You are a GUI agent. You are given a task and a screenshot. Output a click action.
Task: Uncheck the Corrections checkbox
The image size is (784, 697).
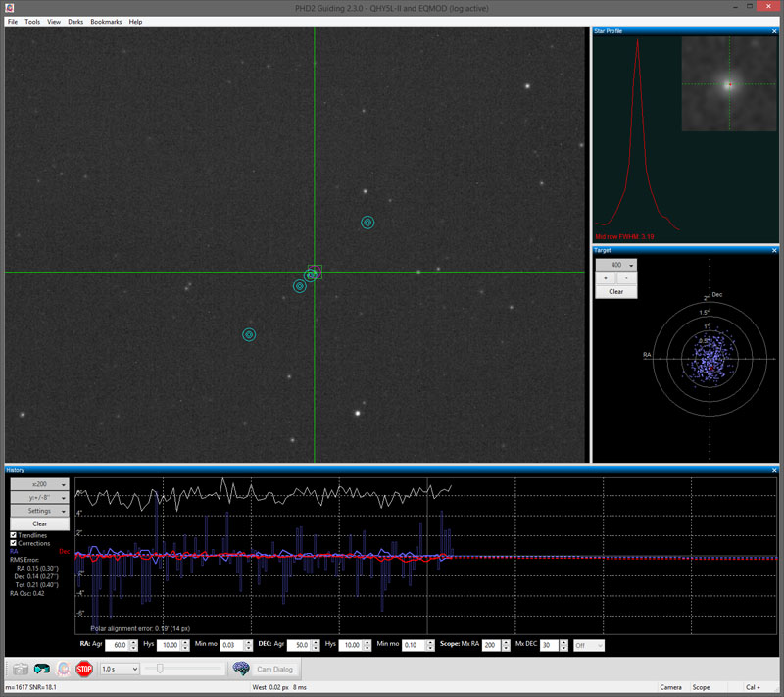(x=13, y=543)
